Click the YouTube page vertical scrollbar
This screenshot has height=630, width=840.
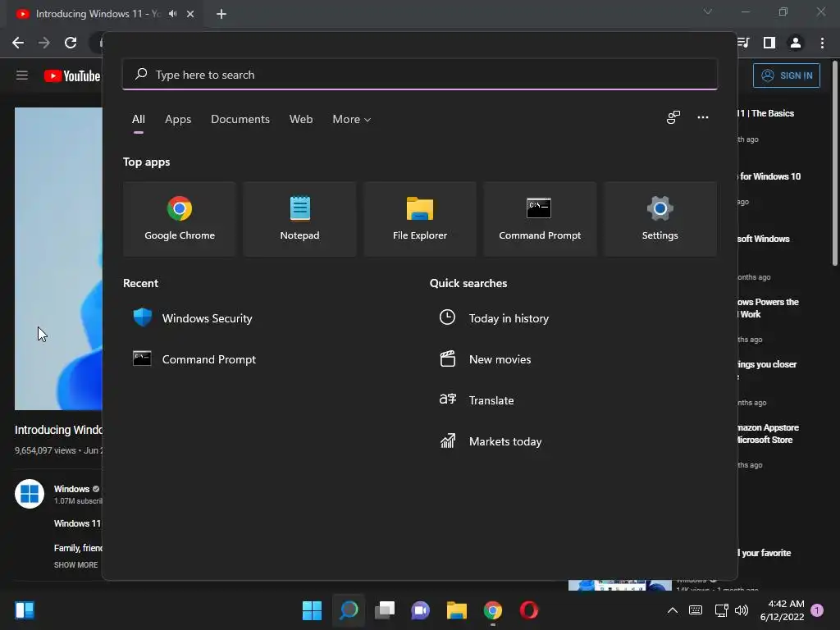click(x=834, y=163)
